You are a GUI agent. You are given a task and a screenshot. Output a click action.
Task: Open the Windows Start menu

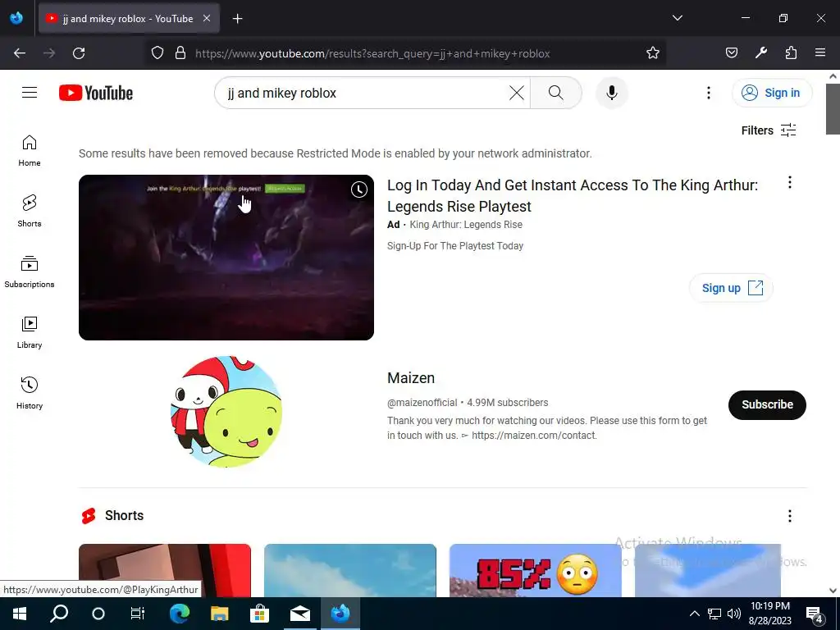click(20, 614)
